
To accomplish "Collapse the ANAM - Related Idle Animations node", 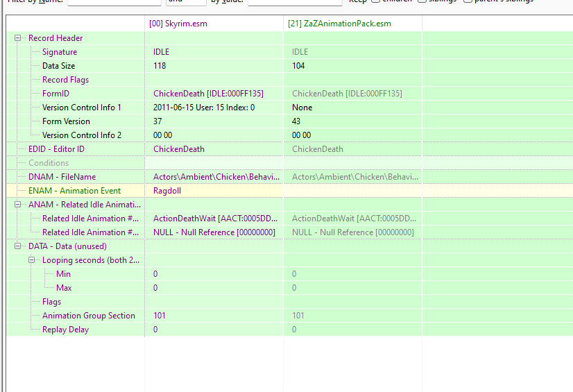I will [17, 205].
